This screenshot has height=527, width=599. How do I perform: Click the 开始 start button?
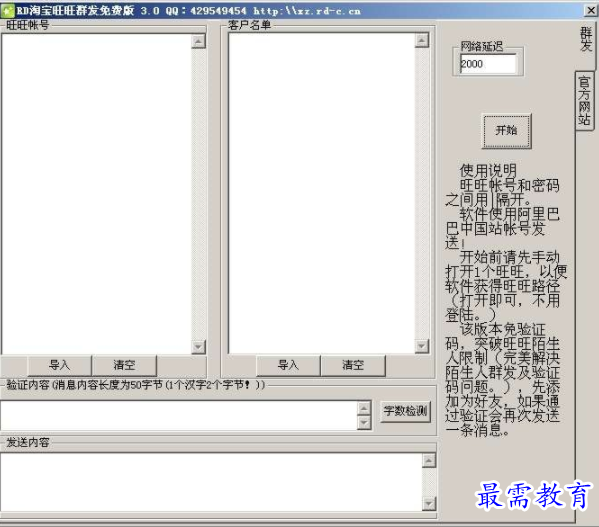coord(507,131)
